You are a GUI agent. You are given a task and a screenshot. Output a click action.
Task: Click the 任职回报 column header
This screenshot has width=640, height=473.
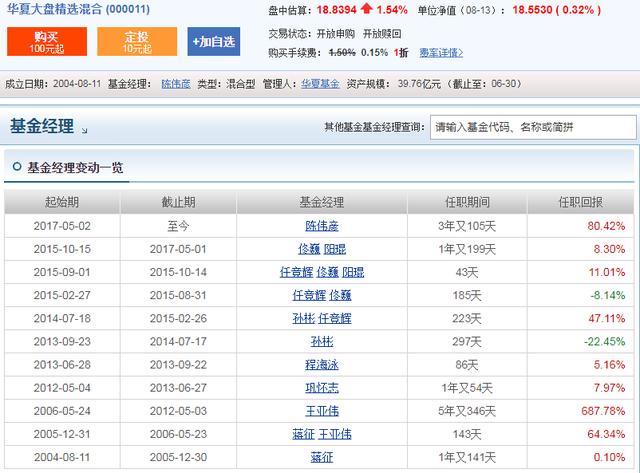coord(580,202)
